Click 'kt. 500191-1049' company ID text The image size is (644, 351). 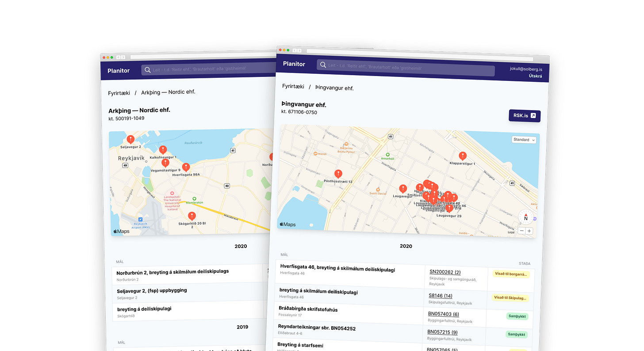[126, 118]
